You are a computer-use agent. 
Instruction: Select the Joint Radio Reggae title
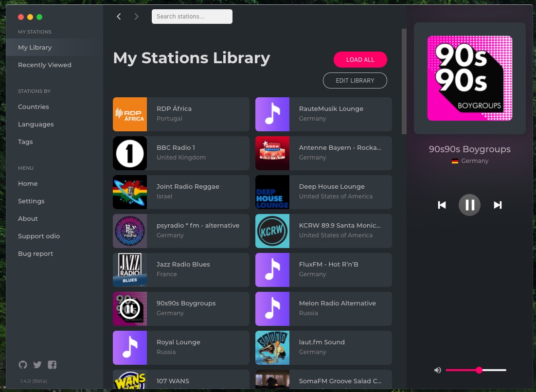188,187
